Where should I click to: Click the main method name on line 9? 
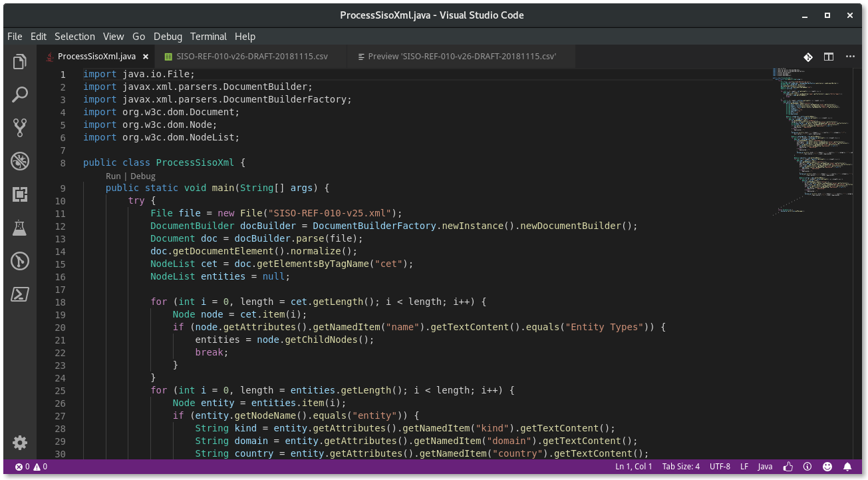point(223,188)
